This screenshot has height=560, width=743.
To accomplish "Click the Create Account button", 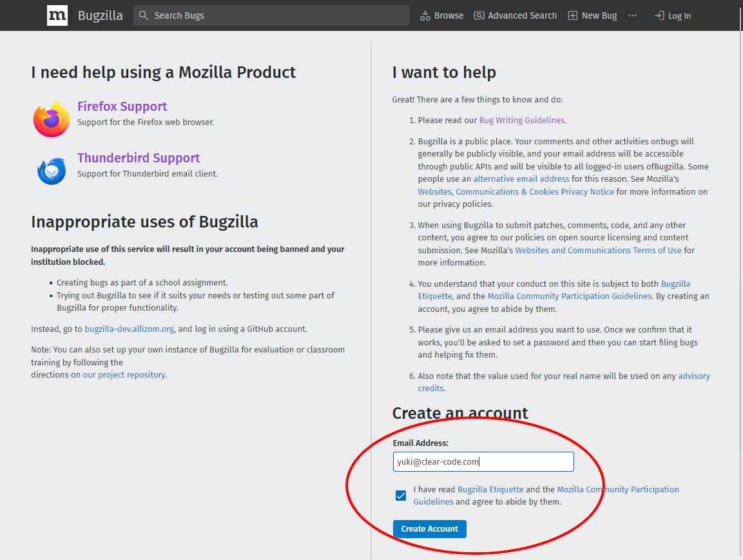I will pos(429,528).
